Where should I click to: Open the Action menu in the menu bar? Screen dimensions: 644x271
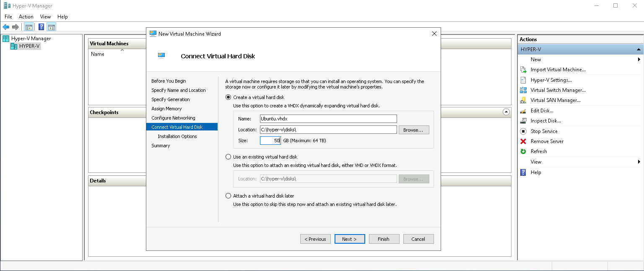[26, 17]
